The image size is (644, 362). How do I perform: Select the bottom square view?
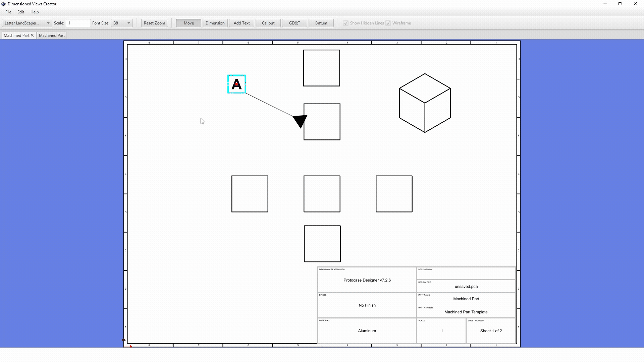coord(322,244)
